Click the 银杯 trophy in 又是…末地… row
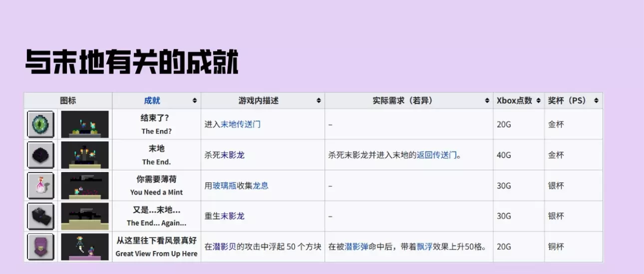Viewport: 644px width, 274px height. (556, 216)
